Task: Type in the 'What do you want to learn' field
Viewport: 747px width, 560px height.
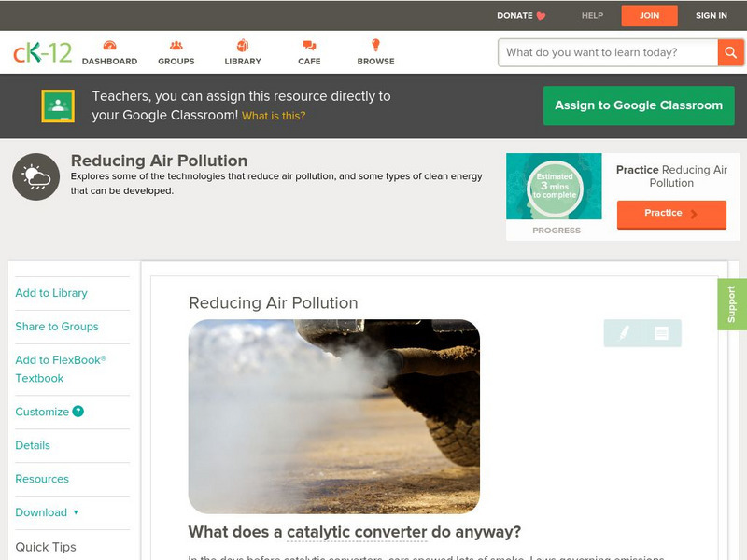Action: [x=607, y=52]
